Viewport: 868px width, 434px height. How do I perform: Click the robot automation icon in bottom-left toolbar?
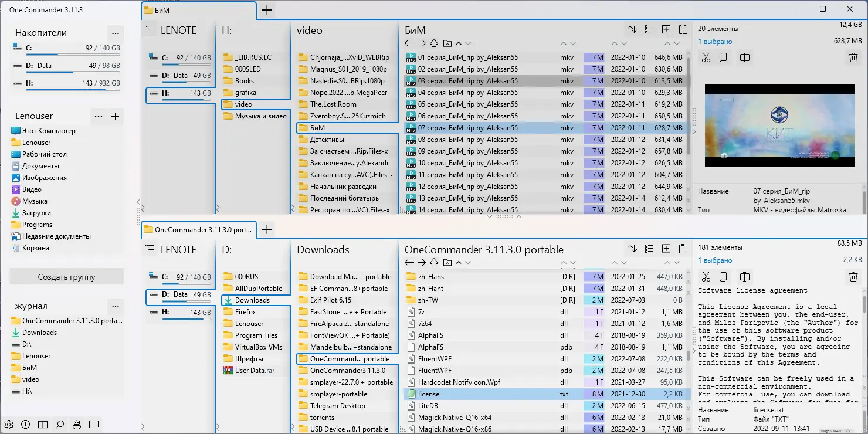(x=77, y=424)
